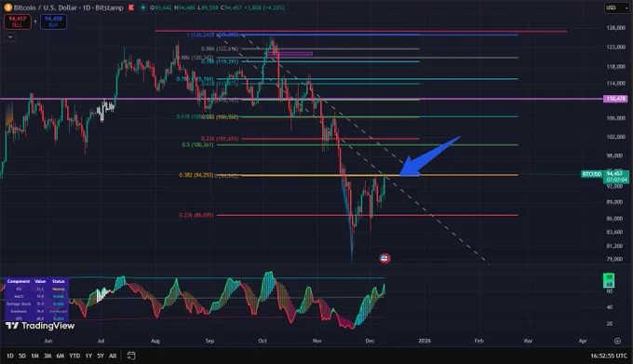
Task: Click the 110,478 purple price label
Action: 615,99
